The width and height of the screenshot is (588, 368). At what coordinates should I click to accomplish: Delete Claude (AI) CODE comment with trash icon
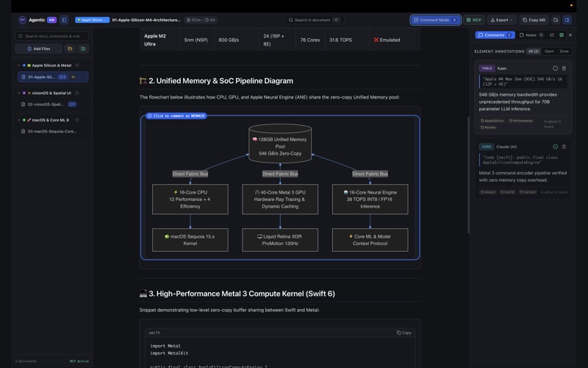[x=564, y=146]
